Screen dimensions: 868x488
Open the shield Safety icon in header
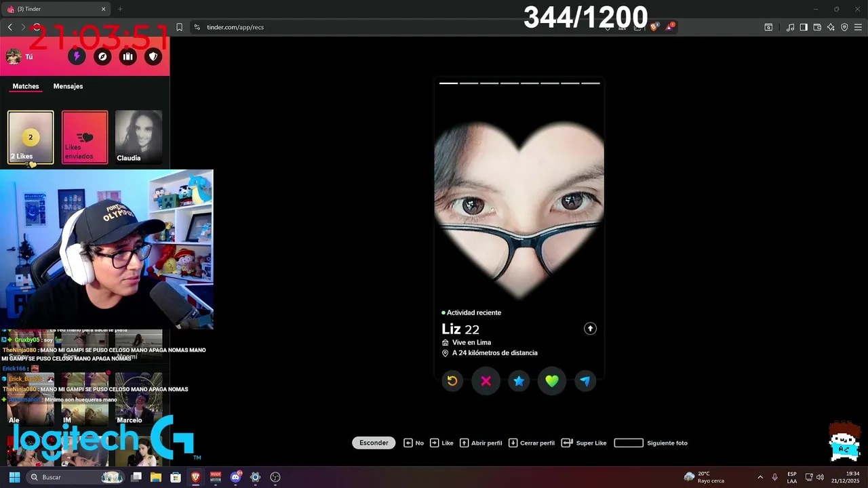(x=153, y=57)
